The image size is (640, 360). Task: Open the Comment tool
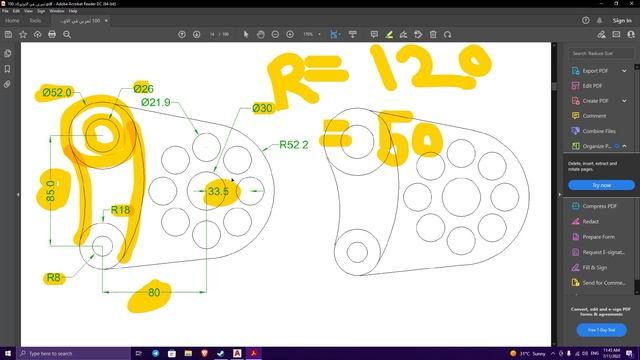pos(594,116)
